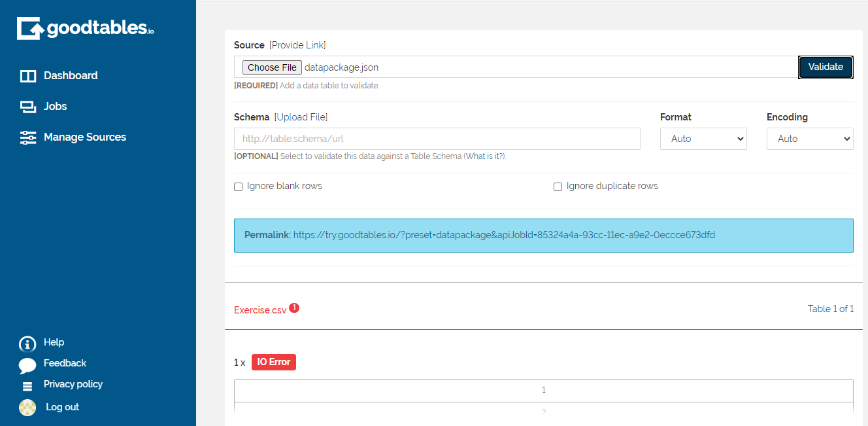Switch schema to Upload File
The height and width of the screenshot is (426, 868).
click(x=301, y=117)
